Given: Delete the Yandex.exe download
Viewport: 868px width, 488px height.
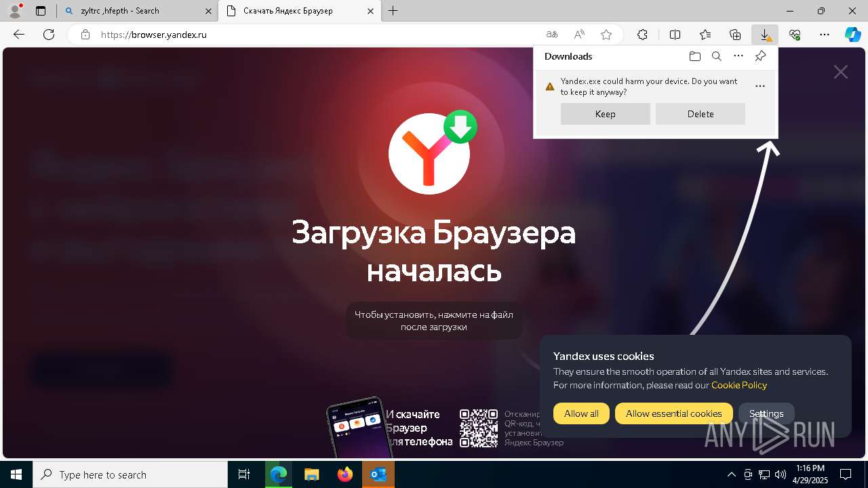Looking at the screenshot, I should click(x=701, y=114).
